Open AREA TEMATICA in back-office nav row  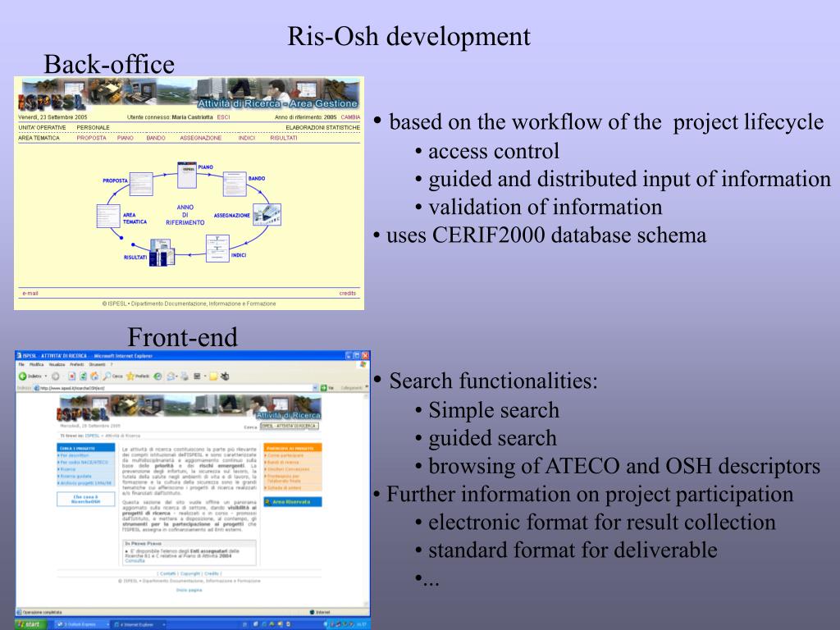pos(39,138)
